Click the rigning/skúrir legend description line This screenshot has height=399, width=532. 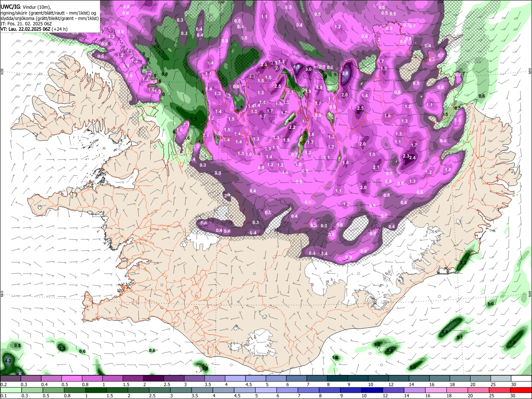tap(49, 13)
